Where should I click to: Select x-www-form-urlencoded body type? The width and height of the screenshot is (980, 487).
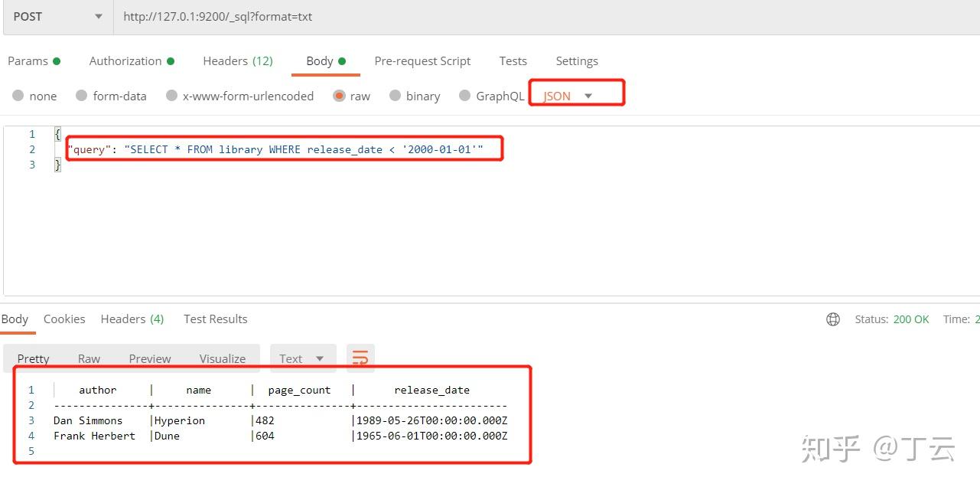239,95
